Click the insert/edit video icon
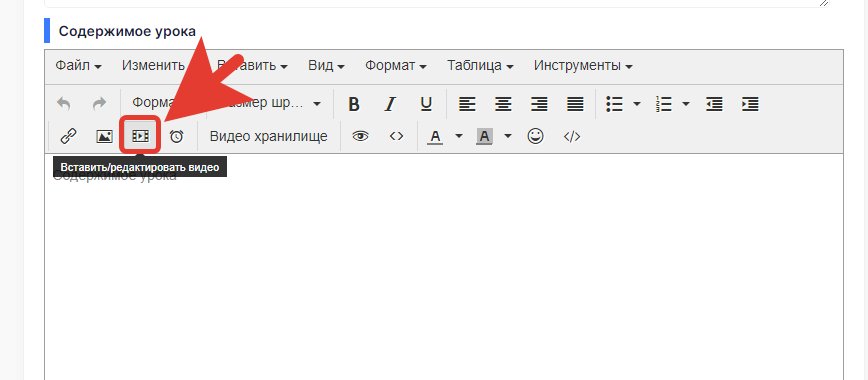 click(x=141, y=136)
